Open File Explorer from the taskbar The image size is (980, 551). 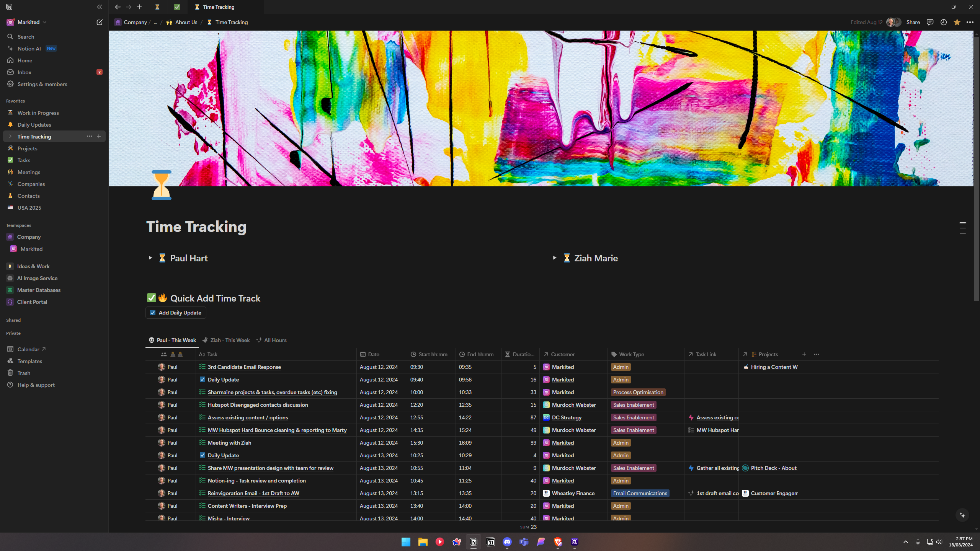(423, 542)
